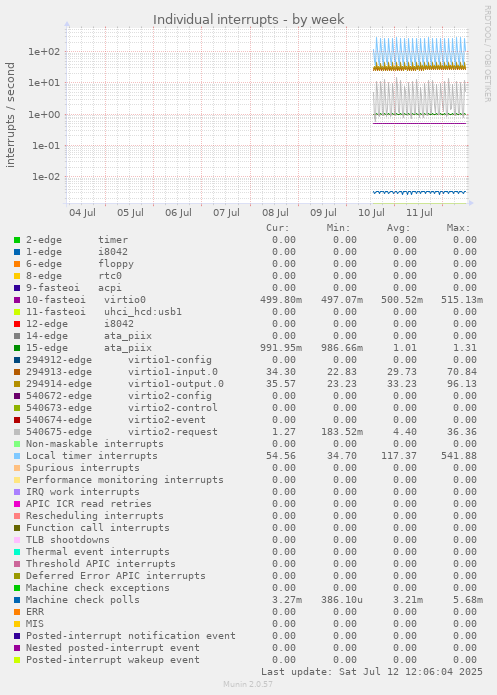Click the TLB shootdowns legend label
Viewport: 497px width, 695px height.
click(x=67, y=540)
